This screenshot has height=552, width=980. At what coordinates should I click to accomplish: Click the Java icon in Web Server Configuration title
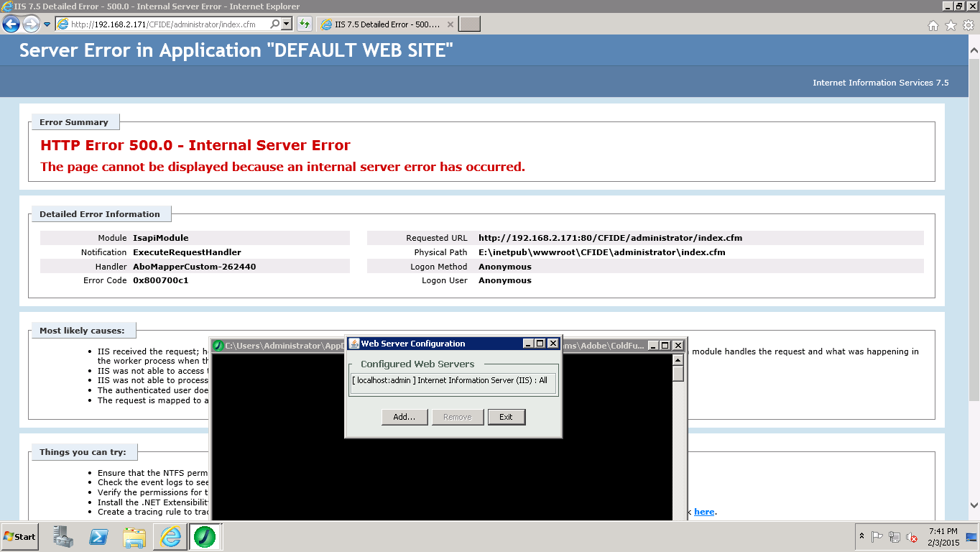(354, 344)
